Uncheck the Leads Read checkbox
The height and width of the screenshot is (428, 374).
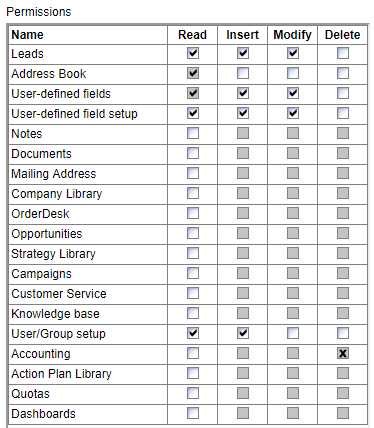(193, 53)
